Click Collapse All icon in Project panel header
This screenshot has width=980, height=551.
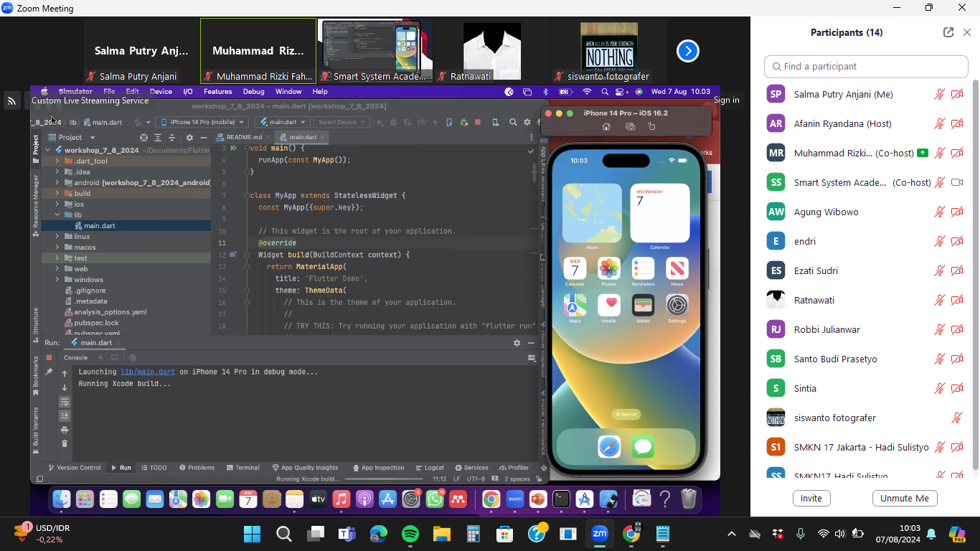click(172, 138)
